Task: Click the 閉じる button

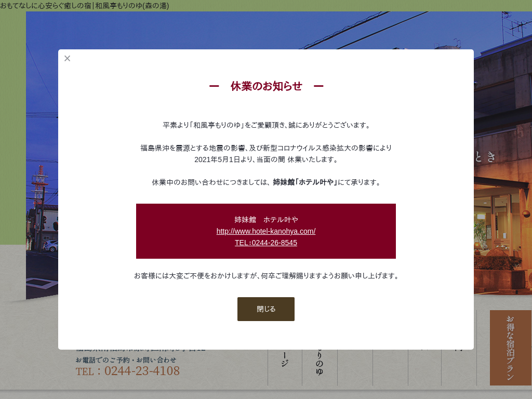Action: pyautogui.click(x=265, y=309)
